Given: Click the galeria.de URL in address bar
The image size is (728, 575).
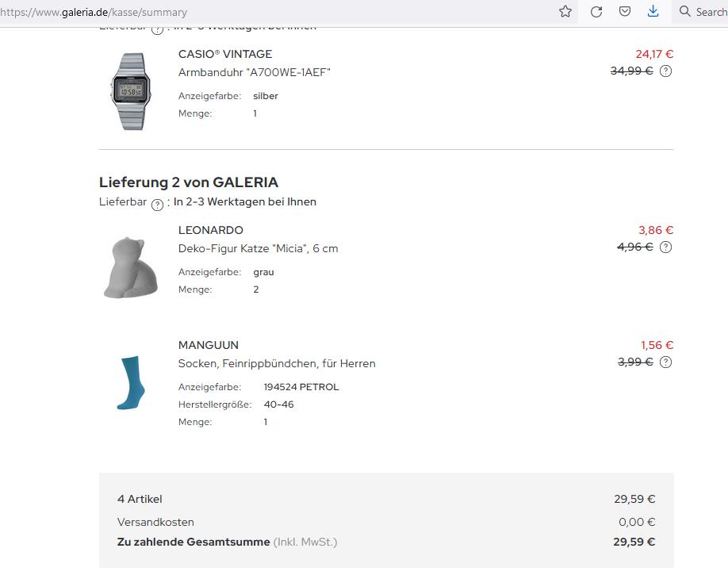Looking at the screenshot, I should [95, 12].
